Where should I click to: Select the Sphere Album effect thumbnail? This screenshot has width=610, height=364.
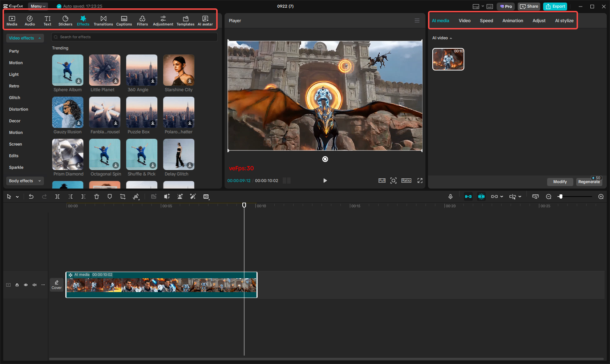(68, 70)
